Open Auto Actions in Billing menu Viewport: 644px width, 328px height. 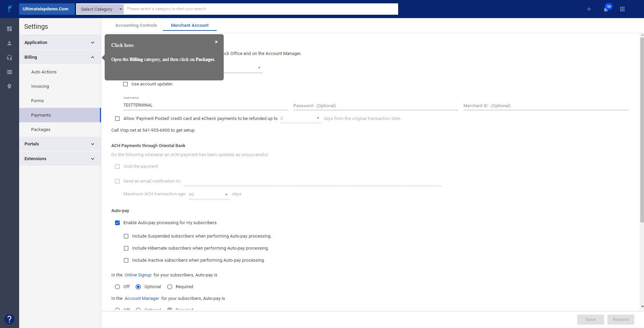[60, 72]
